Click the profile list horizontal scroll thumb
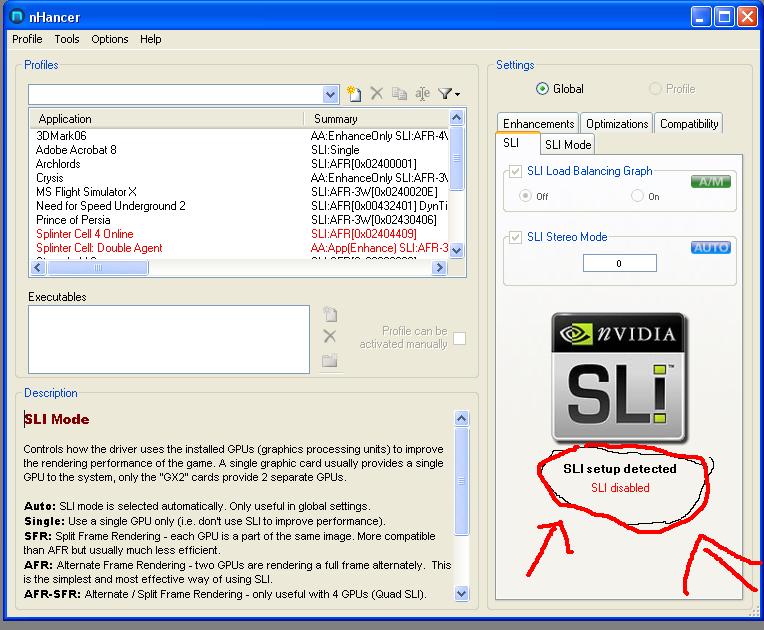The width and height of the screenshot is (764, 630). pyautogui.click(x=97, y=267)
